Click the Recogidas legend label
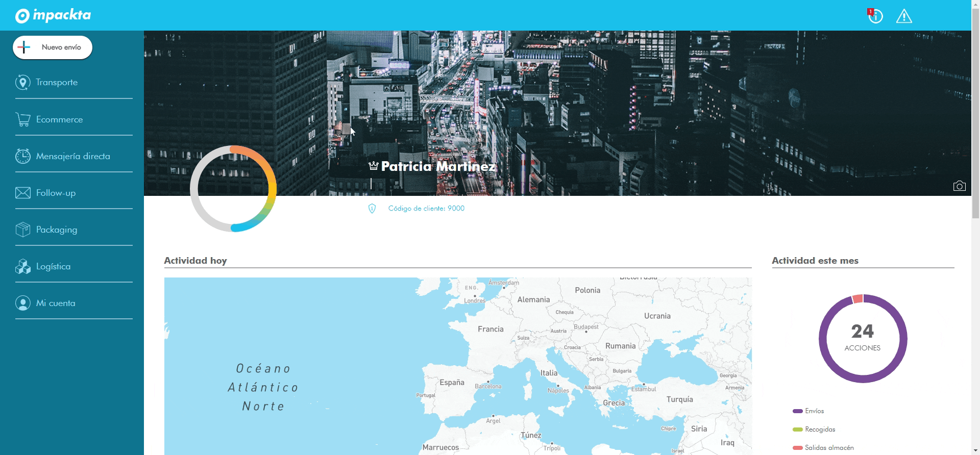 [820, 429]
